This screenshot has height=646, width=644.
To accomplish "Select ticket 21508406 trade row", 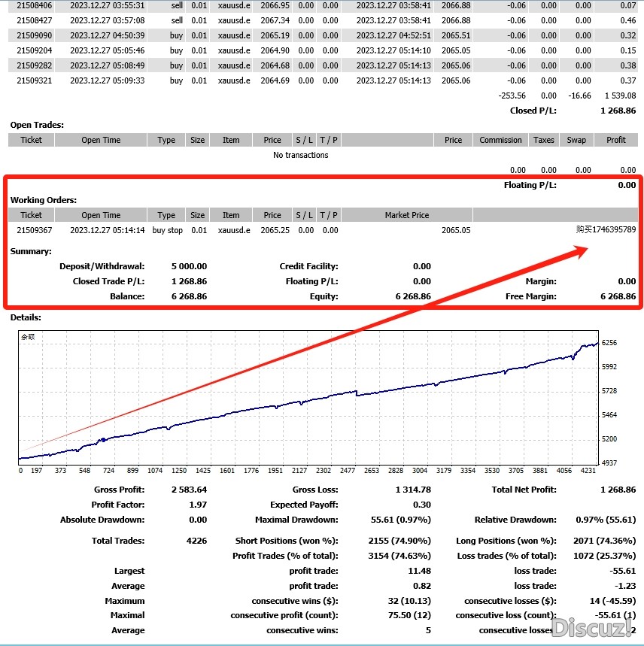I will (x=35, y=5).
